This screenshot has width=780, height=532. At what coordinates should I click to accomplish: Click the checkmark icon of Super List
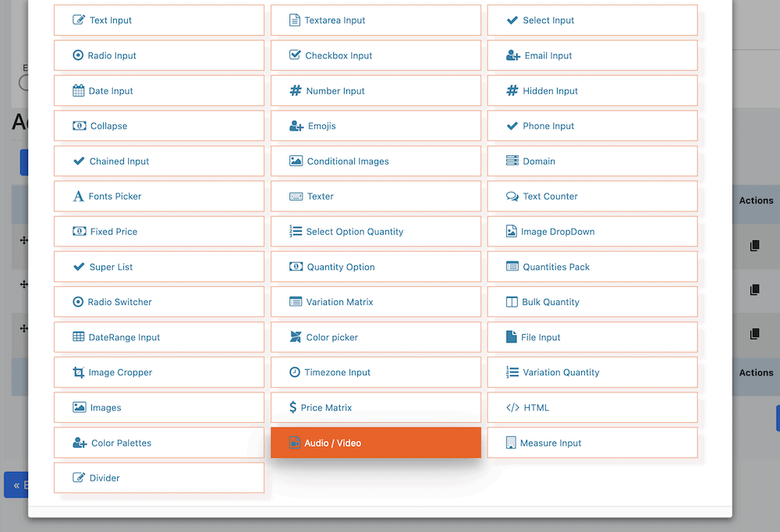click(79, 267)
